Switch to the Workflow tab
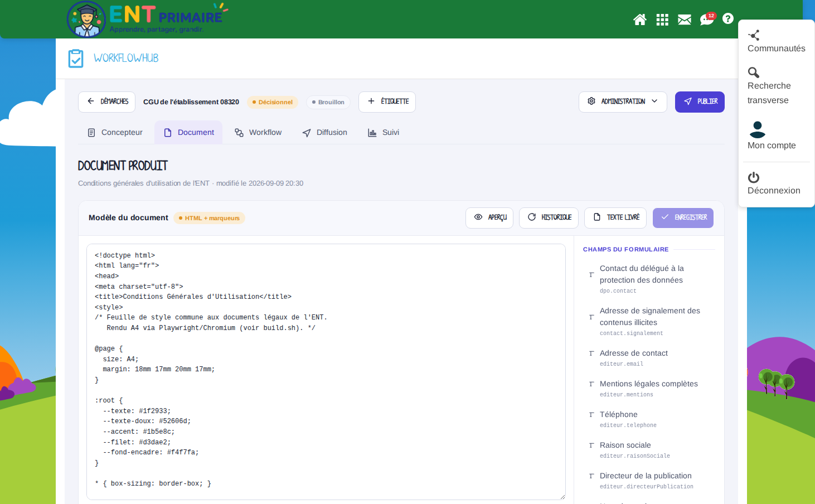This screenshot has width=815, height=504. (x=258, y=133)
